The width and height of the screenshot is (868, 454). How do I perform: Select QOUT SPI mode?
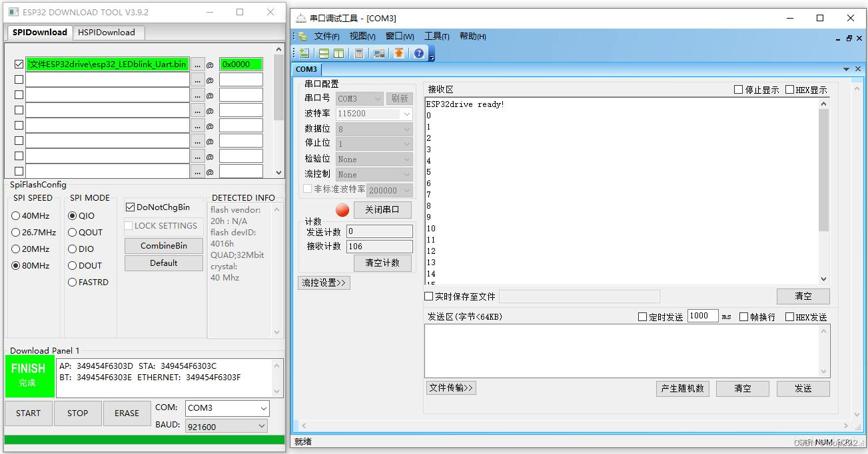click(x=72, y=233)
